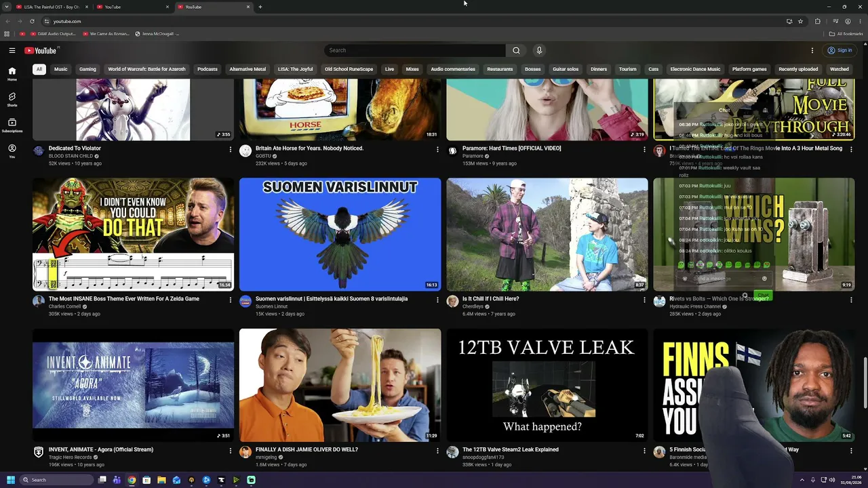Open options for Jamie Oliver dish video
This screenshot has width=868, height=488.
click(x=437, y=450)
